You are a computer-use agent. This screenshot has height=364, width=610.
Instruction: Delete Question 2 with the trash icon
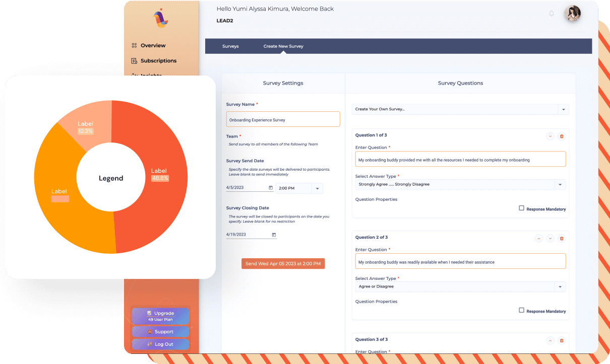(x=562, y=239)
